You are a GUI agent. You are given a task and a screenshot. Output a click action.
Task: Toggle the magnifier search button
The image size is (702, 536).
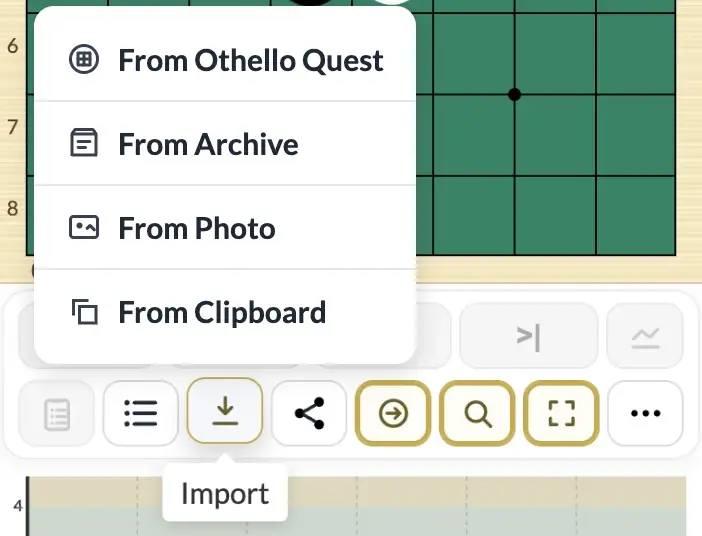(x=477, y=413)
